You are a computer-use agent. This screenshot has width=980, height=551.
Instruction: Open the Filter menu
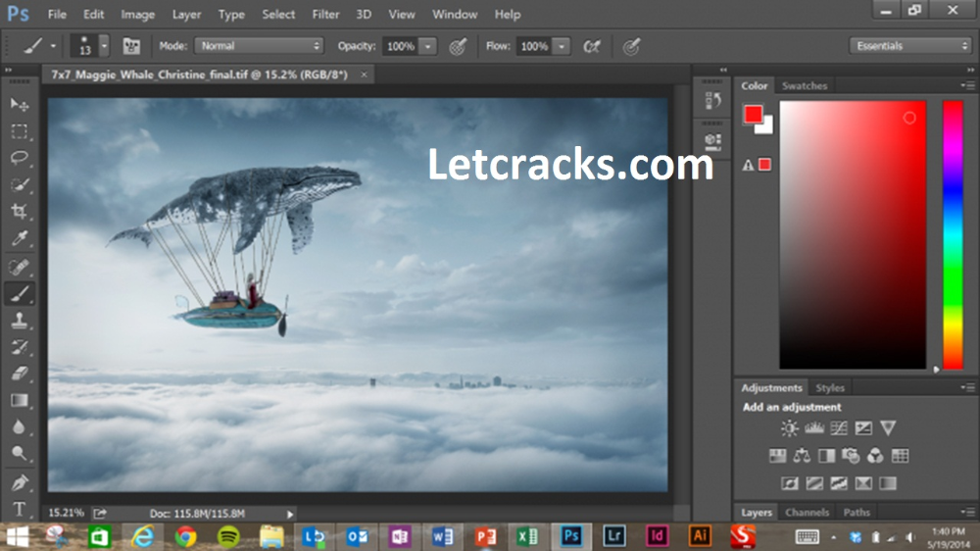(325, 15)
